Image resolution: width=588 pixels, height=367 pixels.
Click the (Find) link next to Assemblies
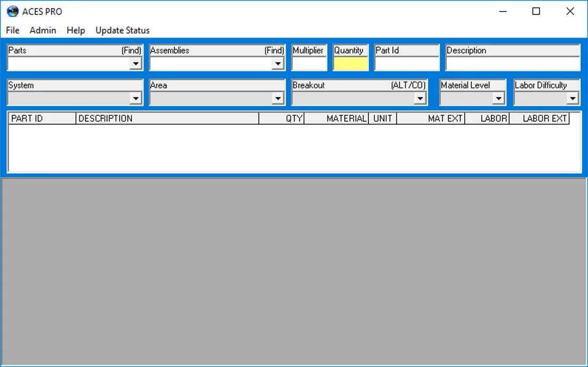click(274, 50)
